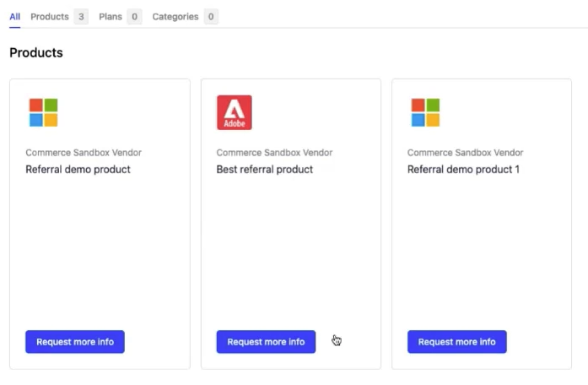588x385 pixels.
Task: Click the Plans count badge showing 0
Action: (134, 17)
